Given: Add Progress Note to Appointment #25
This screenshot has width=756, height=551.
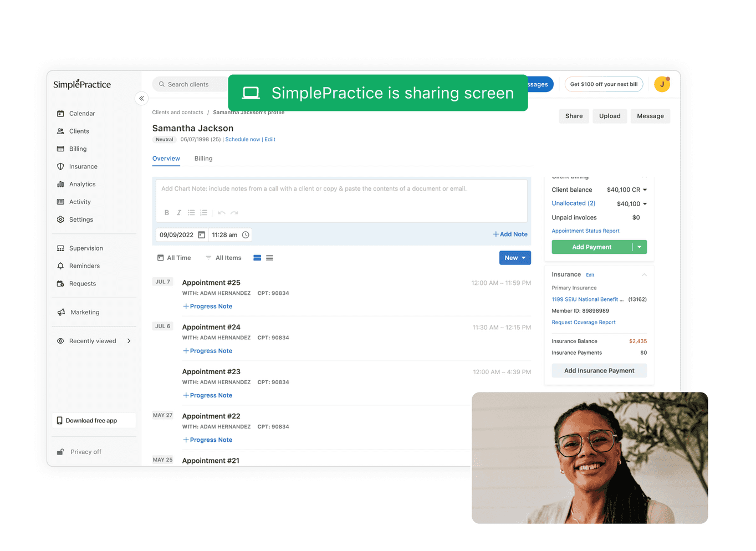Looking at the screenshot, I should [207, 307].
